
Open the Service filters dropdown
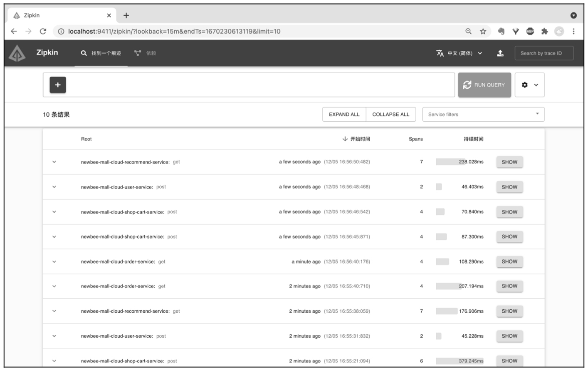(483, 115)
